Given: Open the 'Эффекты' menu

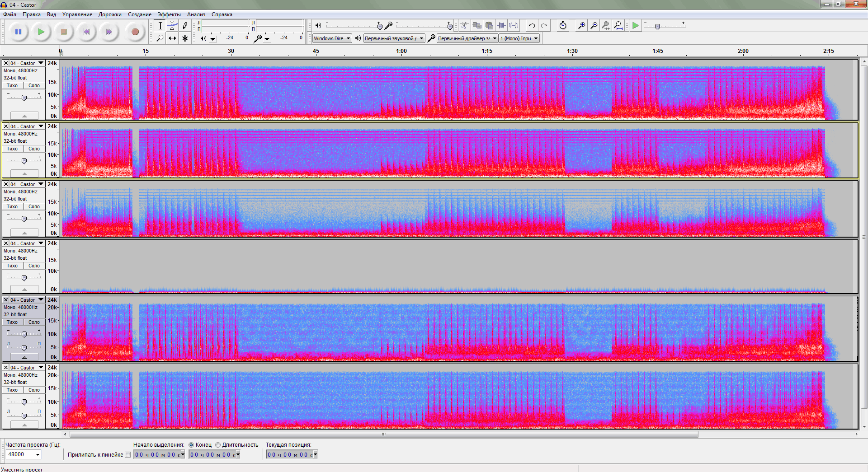Looking at the screenshot, I should (x=169, y=14).
